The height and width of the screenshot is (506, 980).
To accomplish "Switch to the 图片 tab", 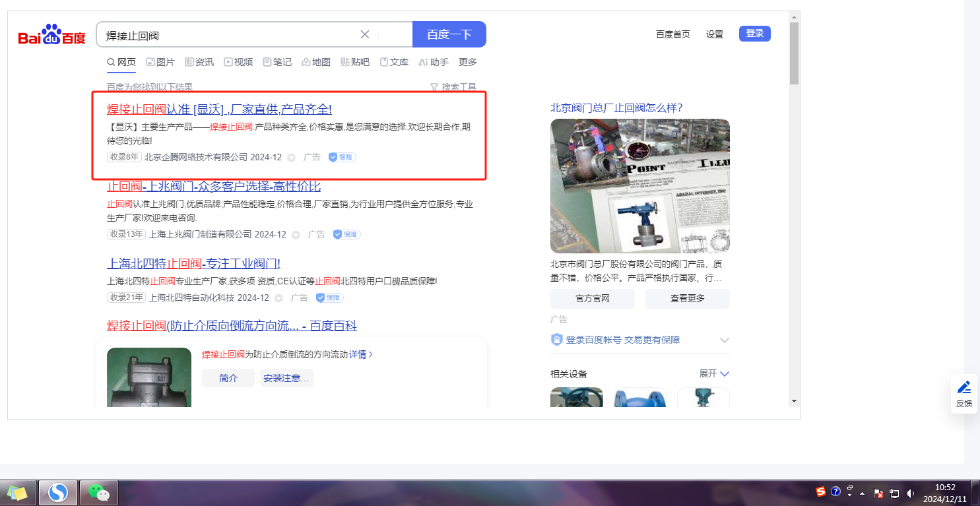I will (160, 62).
